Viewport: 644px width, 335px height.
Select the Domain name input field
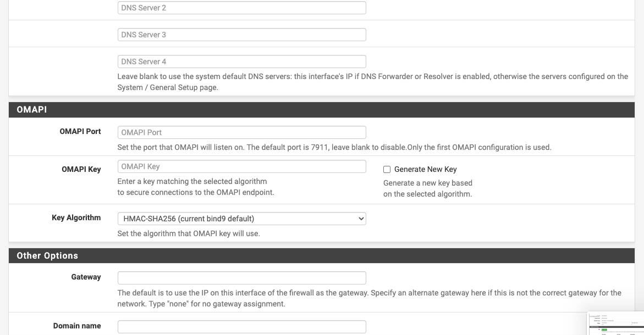point(241,327)
